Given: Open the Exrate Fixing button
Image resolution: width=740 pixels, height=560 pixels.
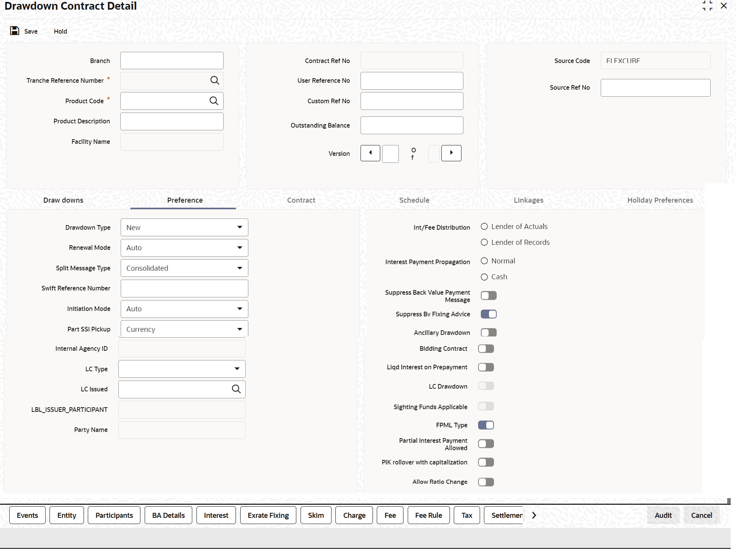Looking at the screenshot, I should [x=268, y=516].
